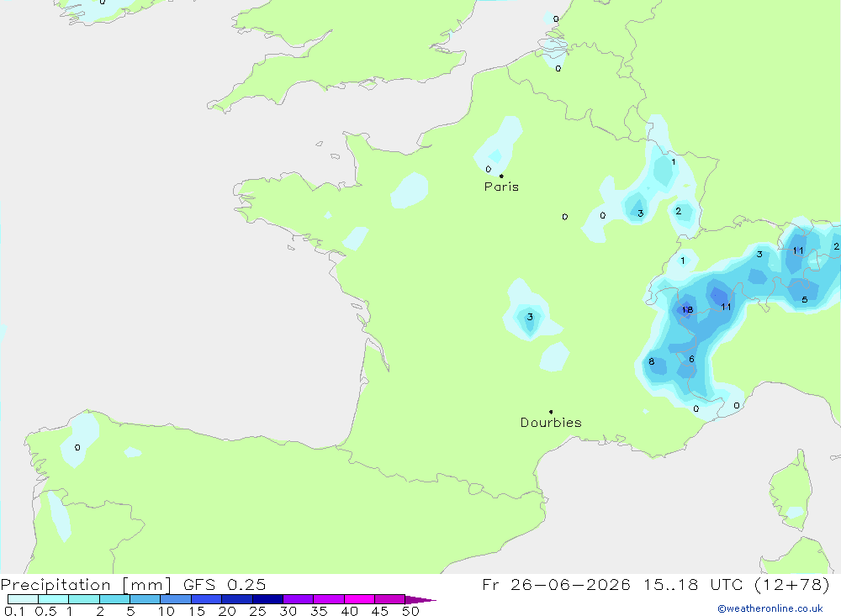Click the purple arrow tip above 50 mm
Viewport: 841px width, 616px height.
pyautogui.click(x=420, y=600)
